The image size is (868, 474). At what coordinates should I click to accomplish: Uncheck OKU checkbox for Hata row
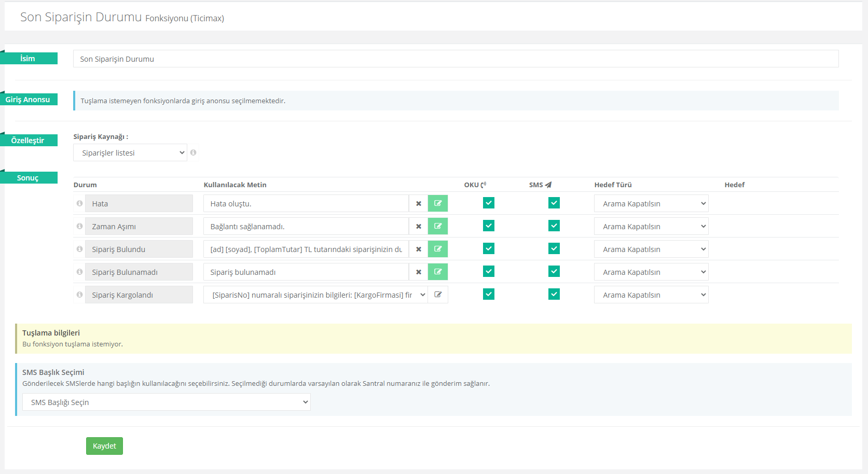coord(488,203)
